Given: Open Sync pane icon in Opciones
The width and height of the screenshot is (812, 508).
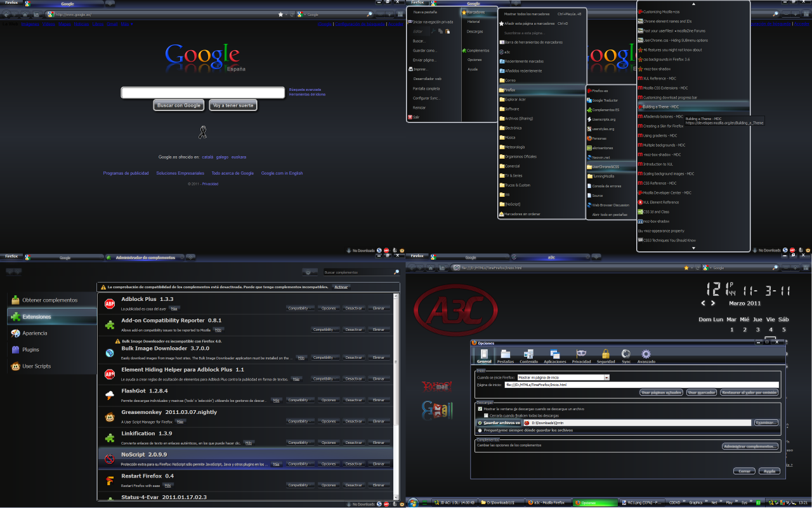Looking at the screenshot, I should [625, 354].
